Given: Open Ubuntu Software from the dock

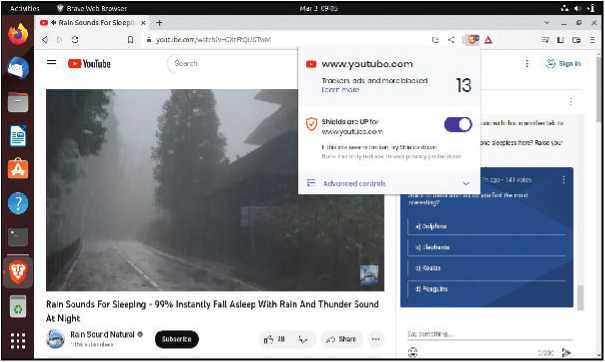Looking at the screenshot, I should tap(18, 169).
